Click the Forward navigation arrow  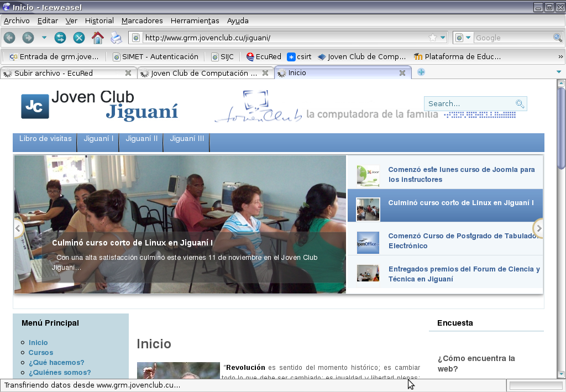click(x=28, y=38)
